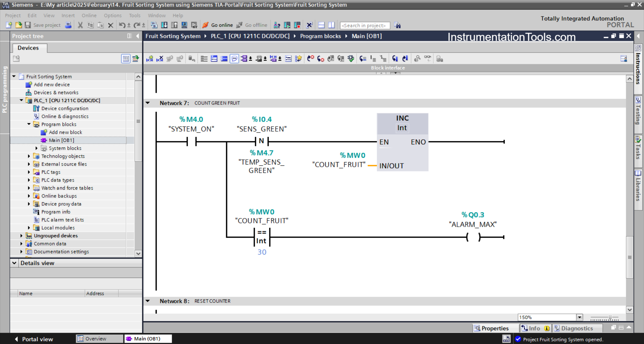Open Online & diagnostics
The height and width of the screenshot is (344, 644).
[65, 116]
